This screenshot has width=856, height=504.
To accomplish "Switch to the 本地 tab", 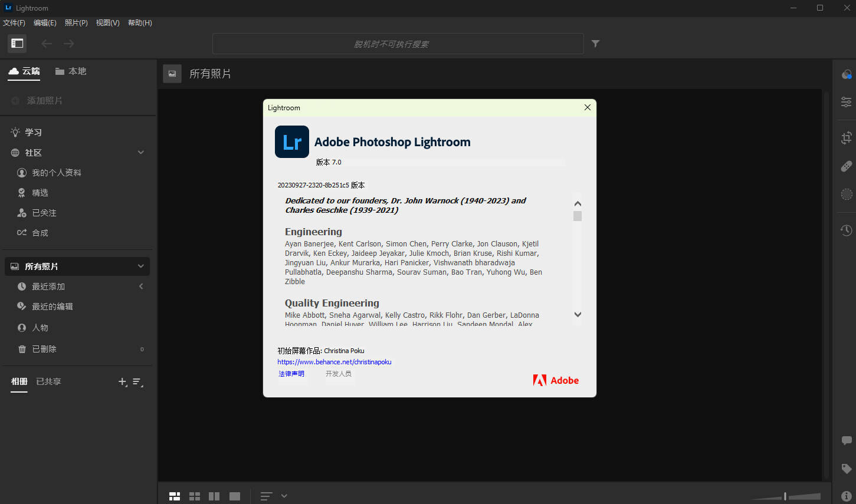I will point(71,71).
